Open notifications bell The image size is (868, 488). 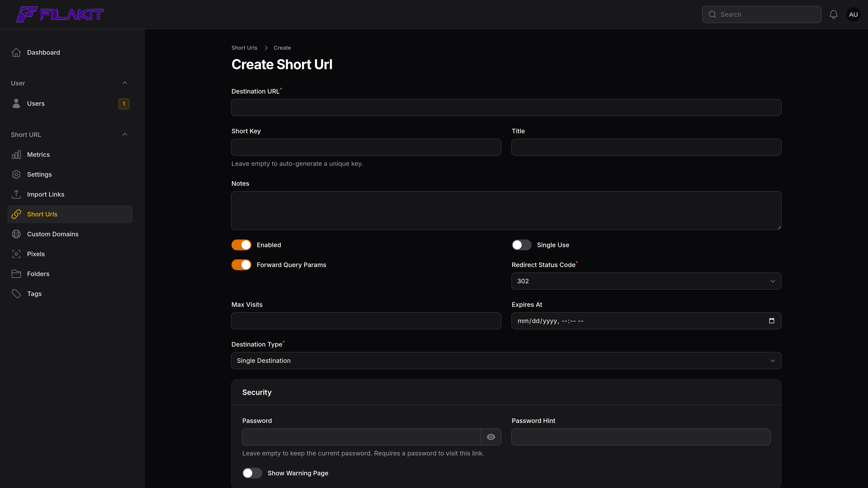[x=834, y=14]
